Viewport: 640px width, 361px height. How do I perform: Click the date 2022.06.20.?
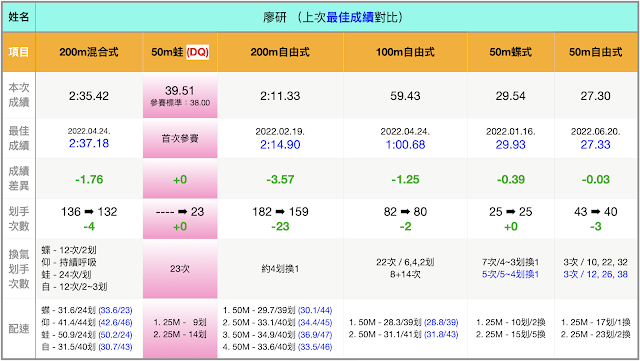pyautogui.click(x=596, y=131)
